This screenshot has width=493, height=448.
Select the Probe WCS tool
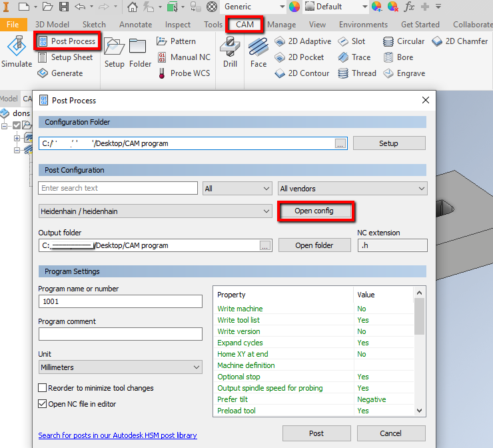[x=184, y=73]
